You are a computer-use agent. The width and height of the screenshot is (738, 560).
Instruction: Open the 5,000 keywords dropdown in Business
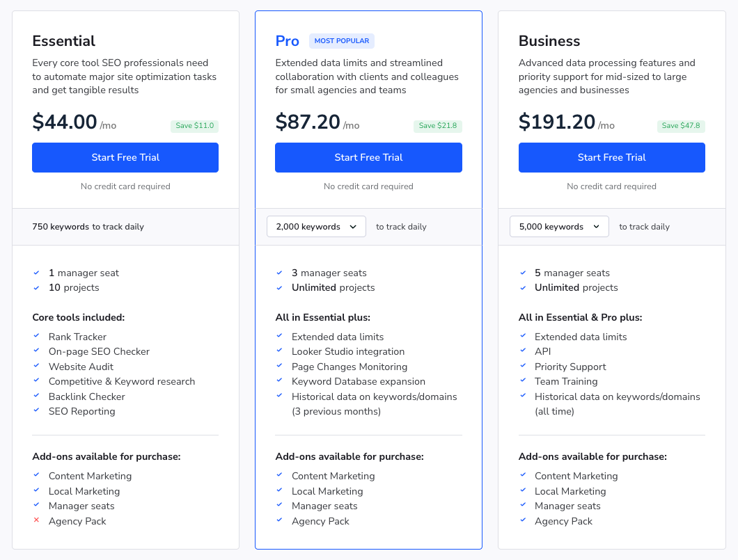pyautogui.click(x=559, y=227)
